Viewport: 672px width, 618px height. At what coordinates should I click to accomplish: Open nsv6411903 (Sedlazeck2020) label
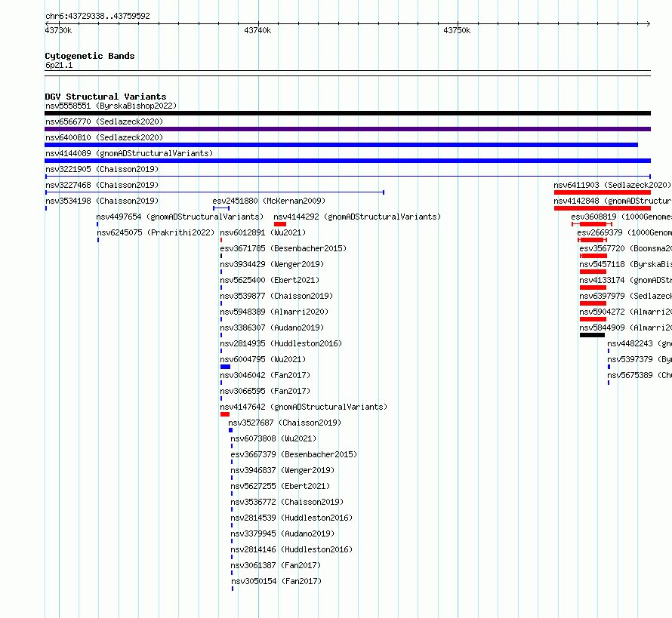coord(612,185)
